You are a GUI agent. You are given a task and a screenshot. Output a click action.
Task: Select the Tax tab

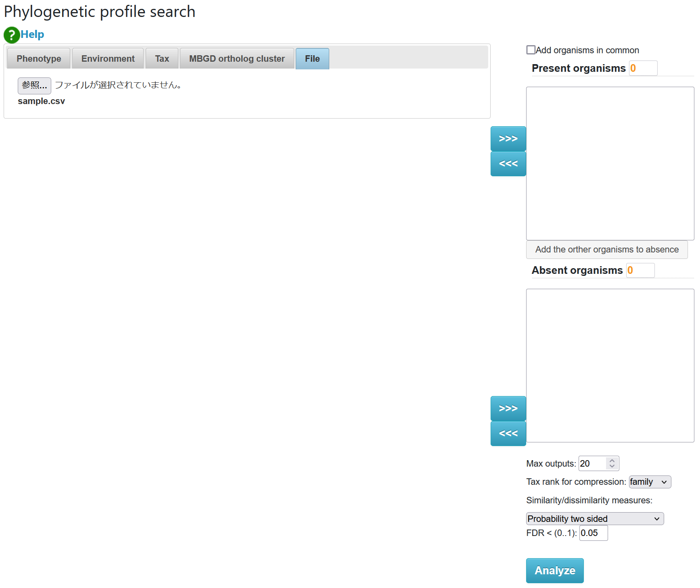click(x=162, y=59)
